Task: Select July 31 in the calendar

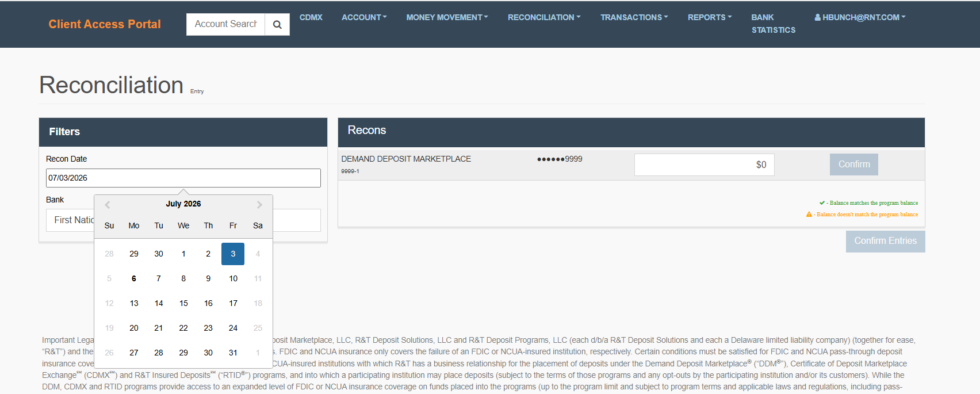Action: tap(233, 353)
